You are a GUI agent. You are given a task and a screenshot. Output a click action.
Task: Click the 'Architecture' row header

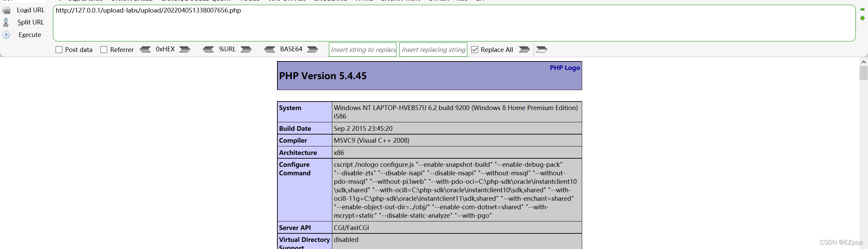tap(305, 153)
